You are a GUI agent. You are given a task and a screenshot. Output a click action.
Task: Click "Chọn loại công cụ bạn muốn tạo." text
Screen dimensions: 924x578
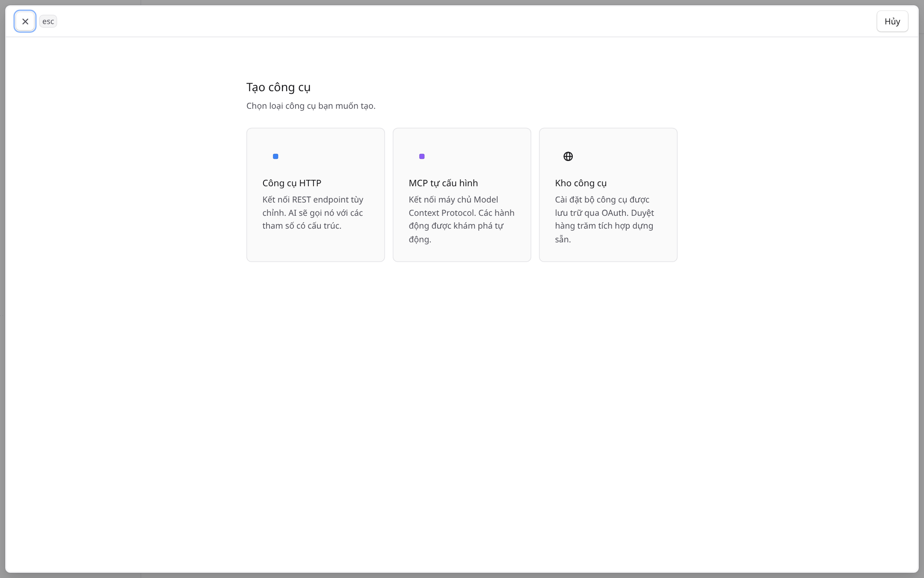(x=311, y=106)
